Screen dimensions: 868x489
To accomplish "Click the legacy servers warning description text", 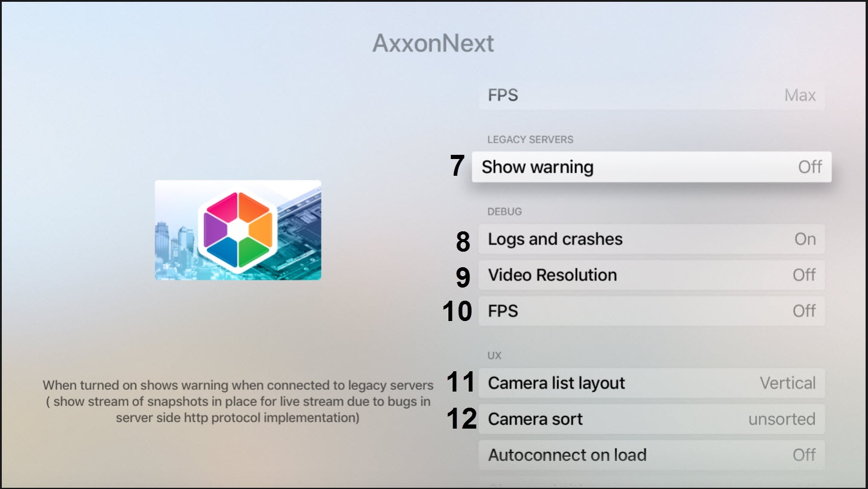I will [x=238, y=401].
